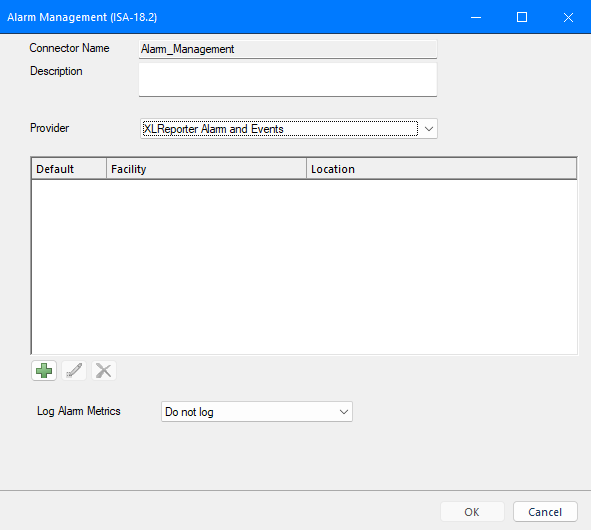Click the empty facility list area
Screen dimensions: 591x530
304,267
